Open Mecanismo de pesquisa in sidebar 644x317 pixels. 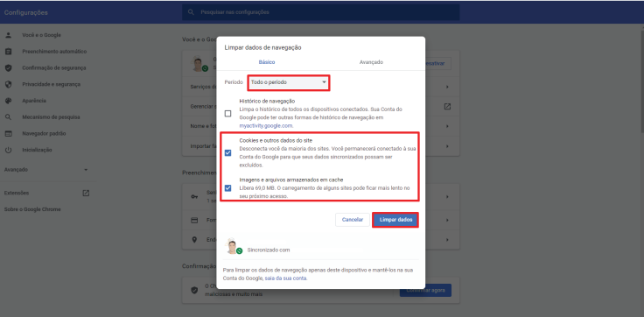pos(51,117)
